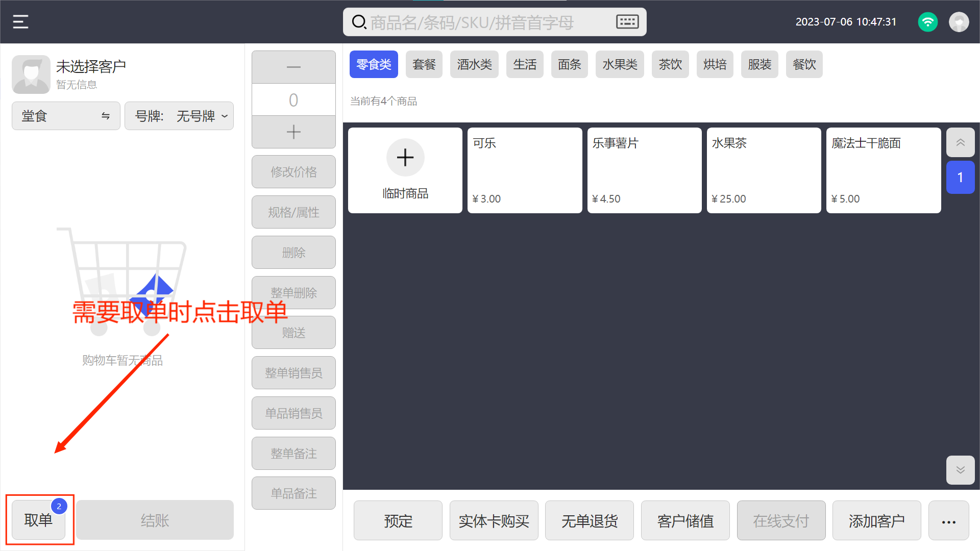Image resolution: width=980 pixels, height=551 pixels.
Task: Click the customer avatar placeholder icon
Action: pos(31,74)
